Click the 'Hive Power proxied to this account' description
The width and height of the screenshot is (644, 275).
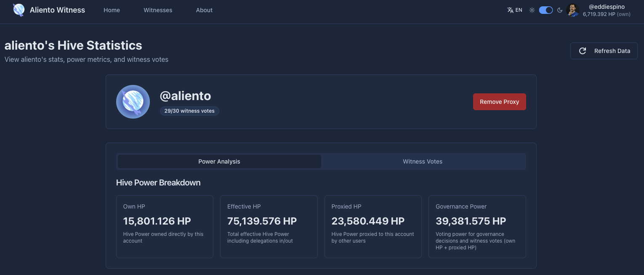[373, 238]
